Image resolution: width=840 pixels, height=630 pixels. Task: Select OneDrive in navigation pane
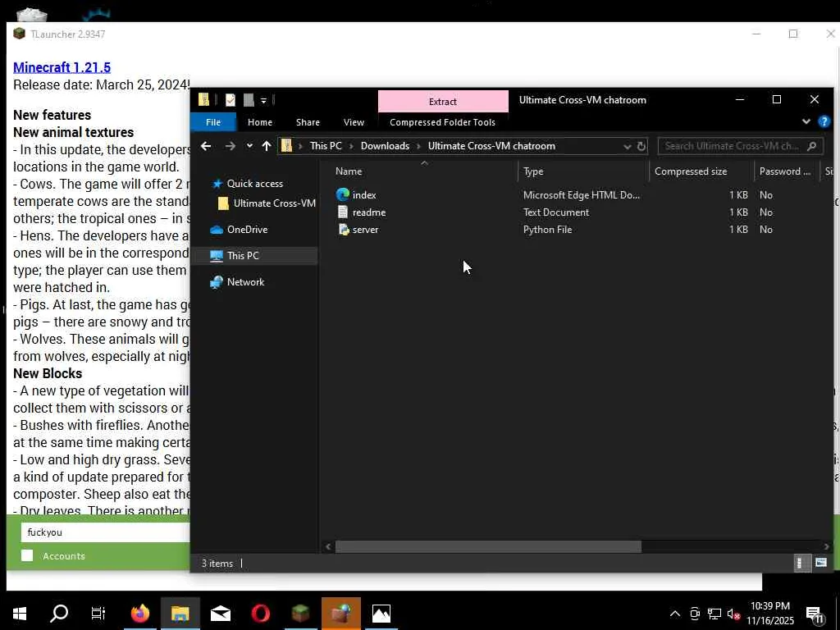[247, 230]
